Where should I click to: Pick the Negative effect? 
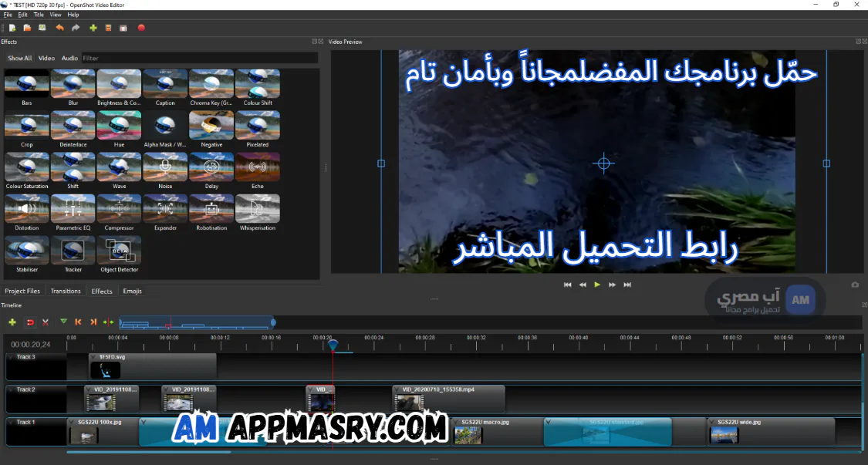(x=211, y=130)
